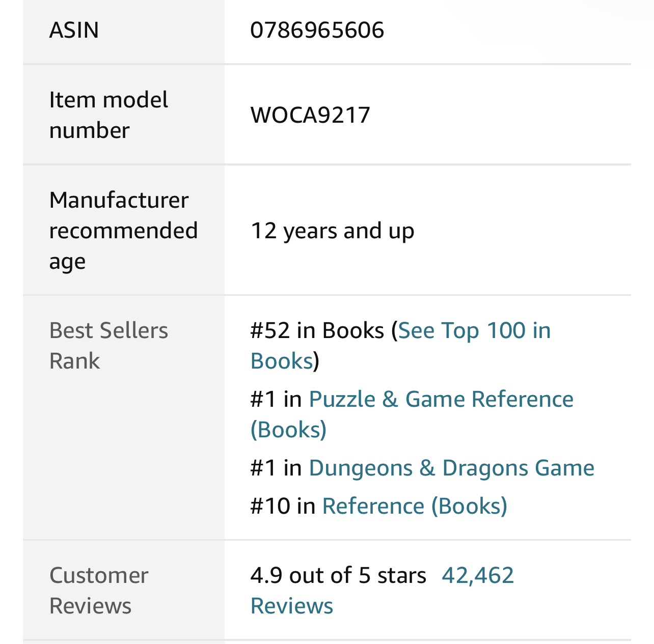Image resolution: width=654 pixels, height=644 pixels.
Task: Click the ASIN value 0786965606
Action: pyautogui.click(x=317, y=30)
